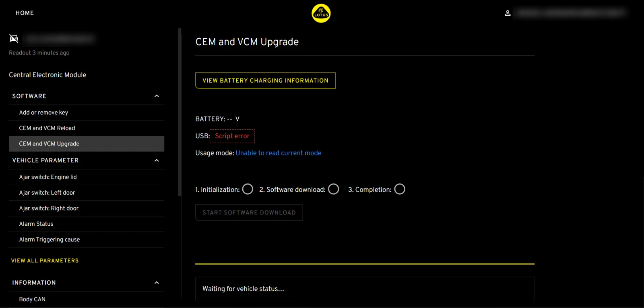Open the user account profile icon
Screen dimensions: 644x308
pyautogui.click(x=508, y=13)
